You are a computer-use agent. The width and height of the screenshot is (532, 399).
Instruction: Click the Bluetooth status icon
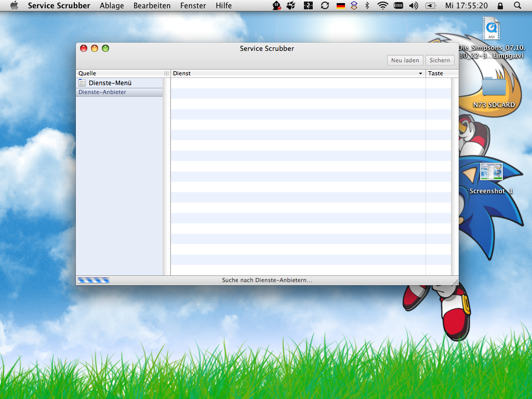tap(367, 5)
